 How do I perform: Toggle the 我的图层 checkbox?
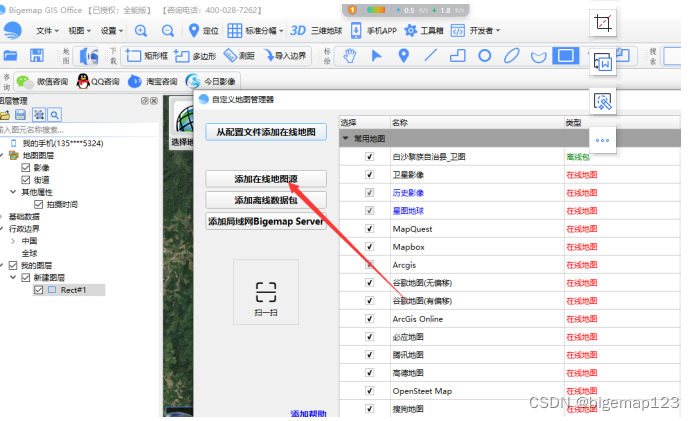tap(13, 265)
